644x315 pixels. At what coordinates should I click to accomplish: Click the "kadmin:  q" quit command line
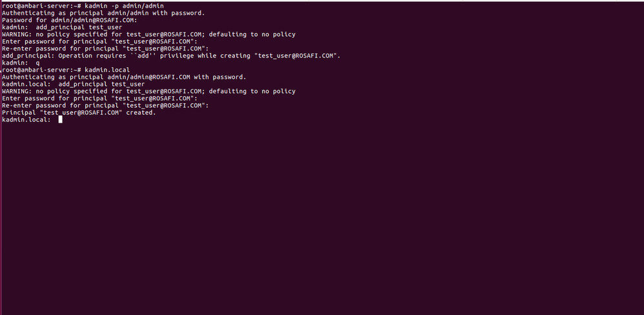coord(21,63)
